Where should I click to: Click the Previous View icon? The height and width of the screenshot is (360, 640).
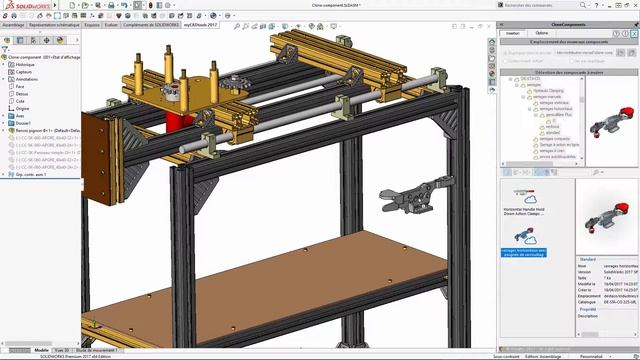point(254,27)
